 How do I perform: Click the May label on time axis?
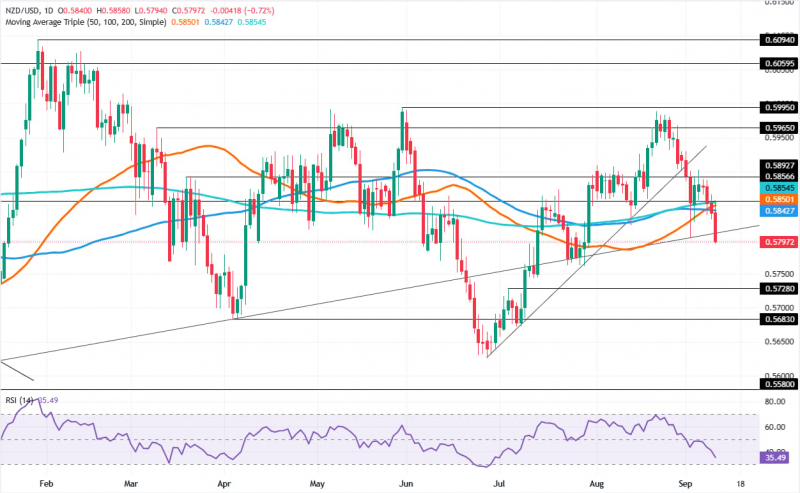point(317,483)
